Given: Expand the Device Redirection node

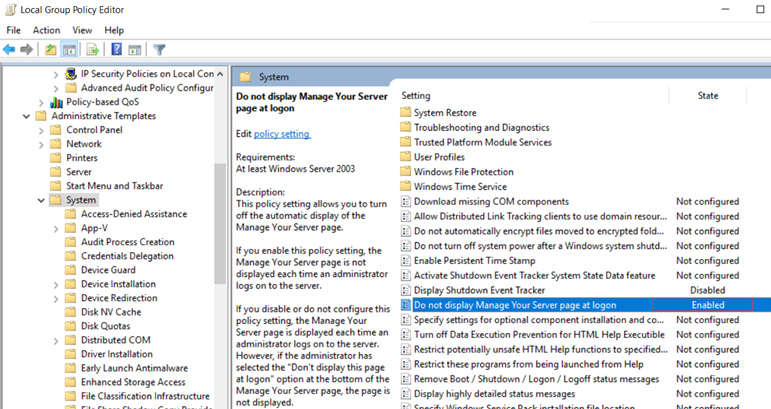Looking at the screenshot, I should 56,299.
